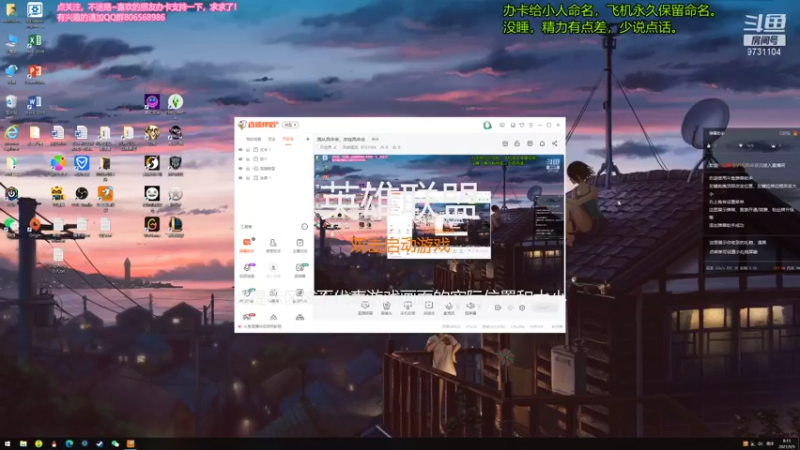Add a screen capture source from bottom toolbar
Viewport: 800px width, 450px height.
coord(365,308)
